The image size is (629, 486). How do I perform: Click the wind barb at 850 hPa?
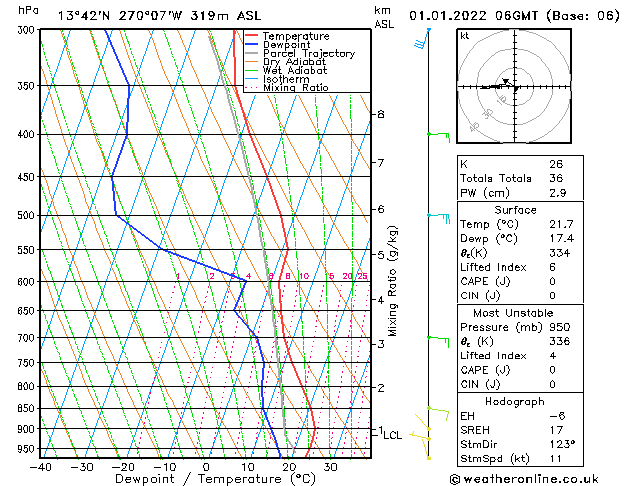pos(438,414)
